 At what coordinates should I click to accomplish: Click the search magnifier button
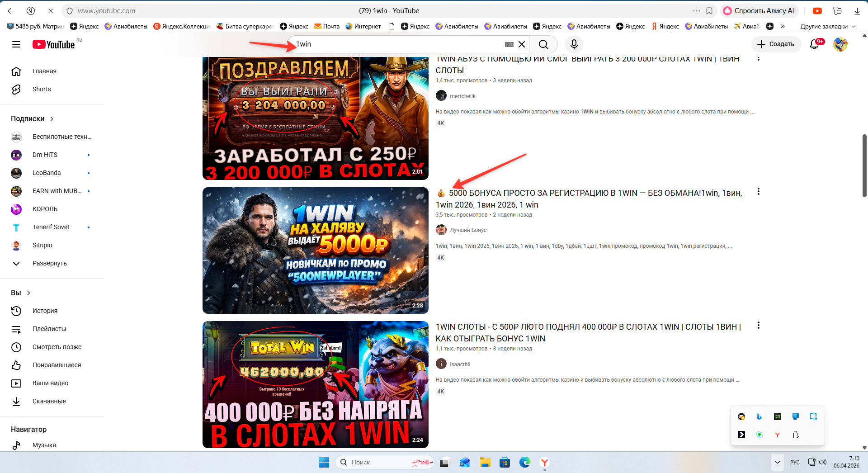(543, 44)
